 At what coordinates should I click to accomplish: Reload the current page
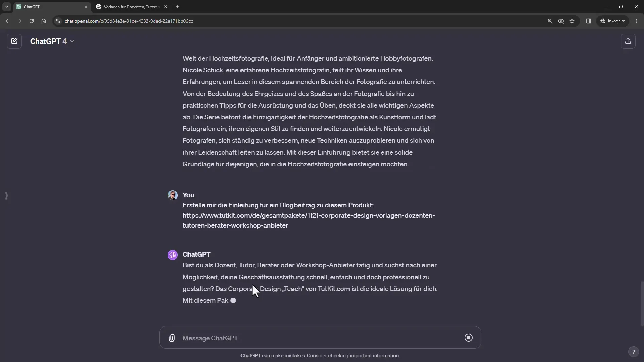(31, 21)
